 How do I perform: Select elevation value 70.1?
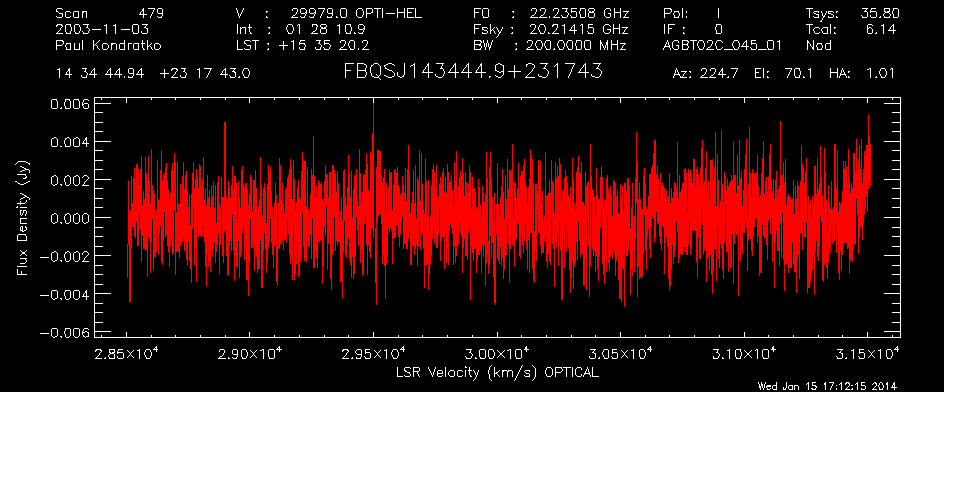pos(799,74)
